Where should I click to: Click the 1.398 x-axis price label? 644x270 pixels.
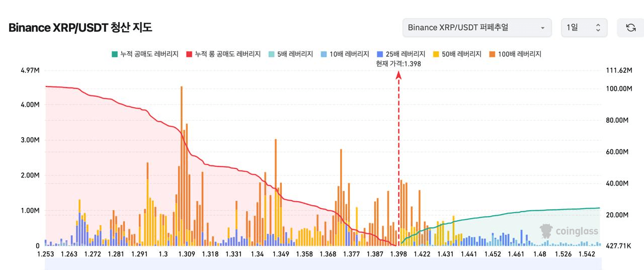[x=398, y=254]
